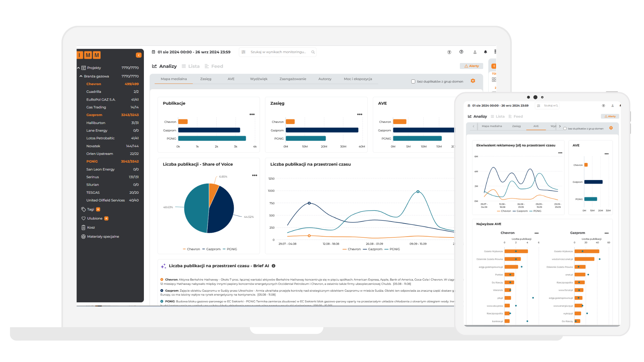644x362 pixels.
Task: Click PGNiG teal slice in pie chart
Action: (196, 208)
